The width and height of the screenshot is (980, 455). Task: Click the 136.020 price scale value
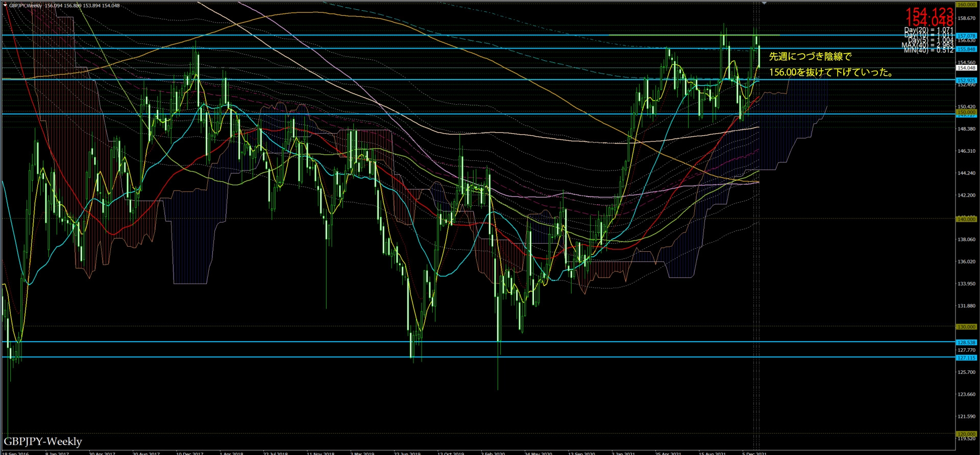(x=966, y=261)
